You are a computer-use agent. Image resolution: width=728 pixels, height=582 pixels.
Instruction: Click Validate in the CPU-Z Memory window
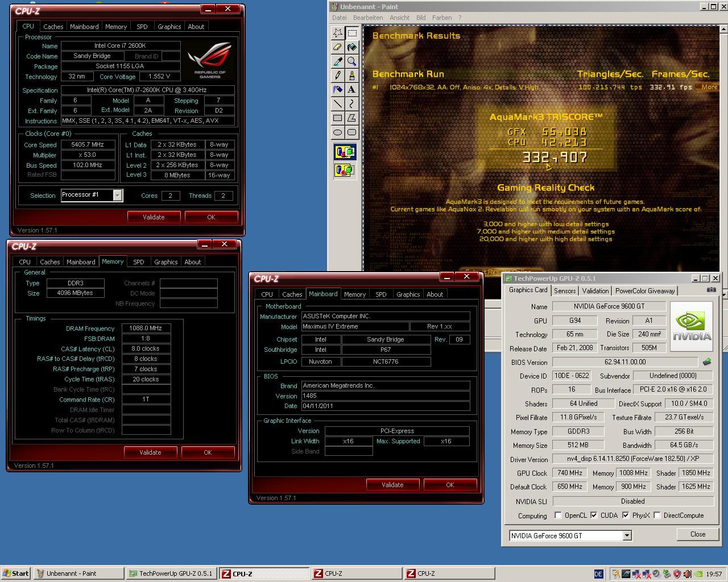click(x=150, y=452)
